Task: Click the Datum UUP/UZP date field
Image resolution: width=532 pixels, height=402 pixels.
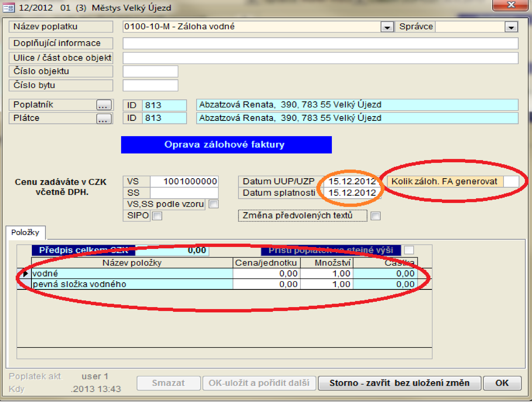Action: (352, 182)
